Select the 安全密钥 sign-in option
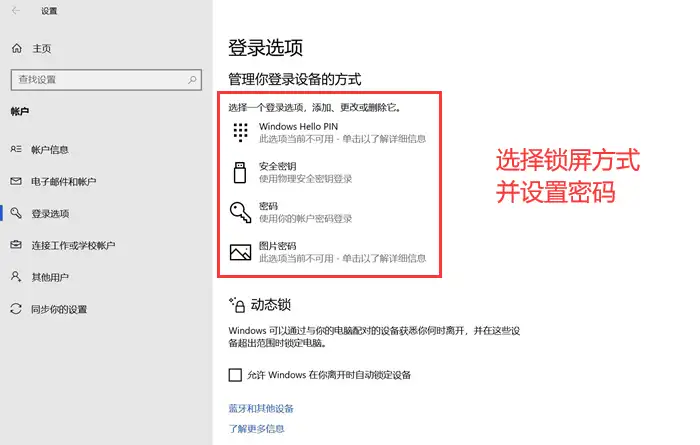Image resolution: width=700 pixels, height=445 pixels. pos(292,173)
